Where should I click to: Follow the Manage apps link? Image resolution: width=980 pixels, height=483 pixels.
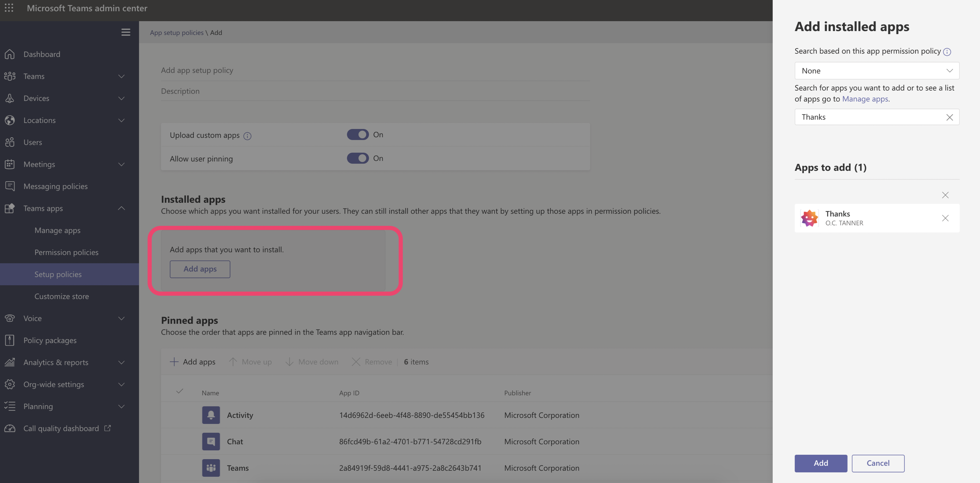865,99
